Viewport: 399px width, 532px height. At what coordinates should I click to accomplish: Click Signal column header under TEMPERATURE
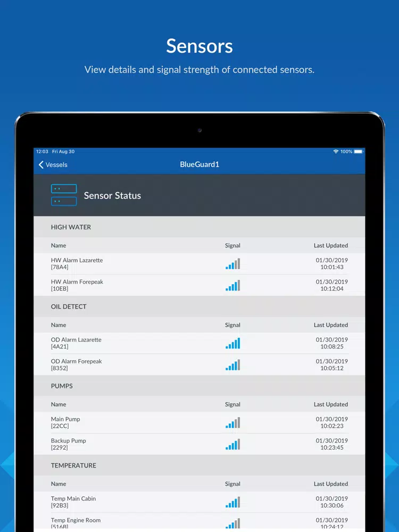[232, 484]
